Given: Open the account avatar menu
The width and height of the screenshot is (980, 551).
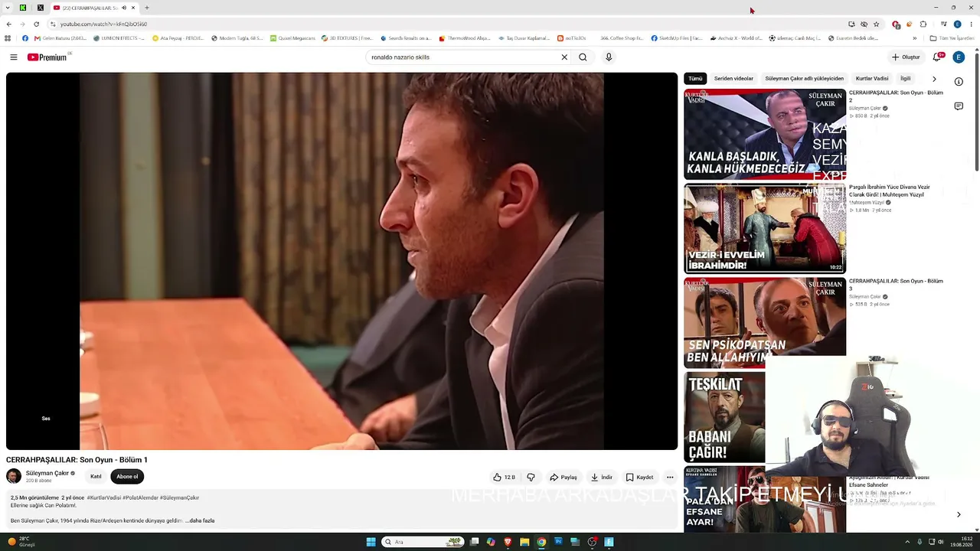Looking at the screenshot, I should click(x=959, y=57).
